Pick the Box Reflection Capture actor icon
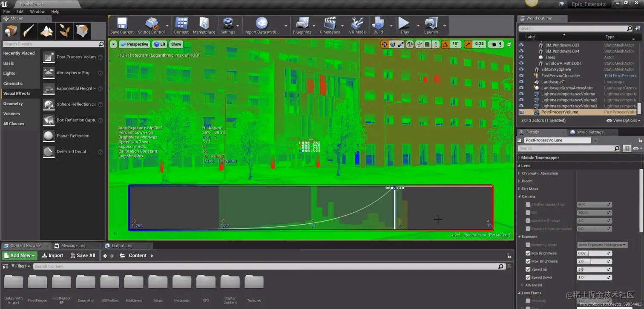The height and width of the screenshot is (309, 644). 49,120
